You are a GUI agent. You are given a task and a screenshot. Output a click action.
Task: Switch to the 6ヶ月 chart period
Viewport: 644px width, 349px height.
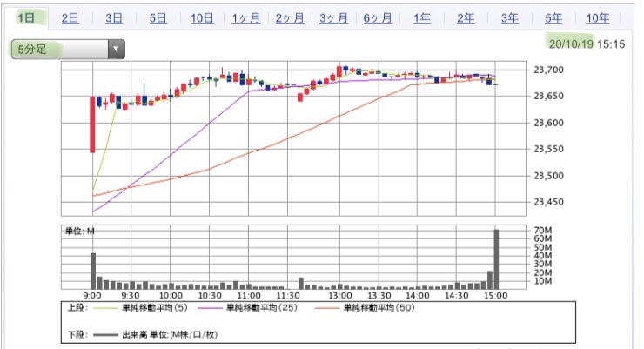point(378,18)
